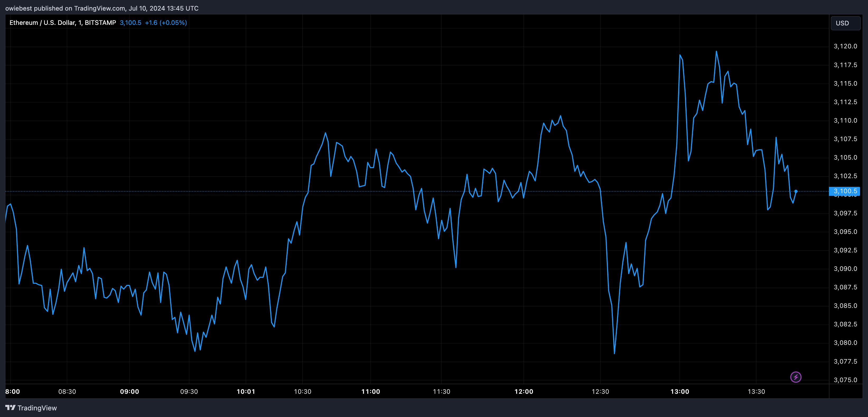
Task: Click the 3,080.0 price axis label
Action: [845, 342]
